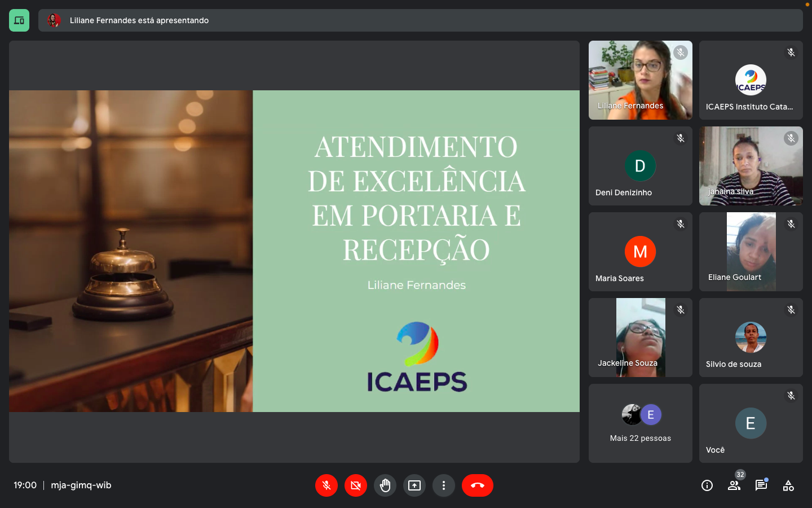This screenshot has height=508, width=812.
Task: Click the presented slide in main area
Action: point(294,251)
